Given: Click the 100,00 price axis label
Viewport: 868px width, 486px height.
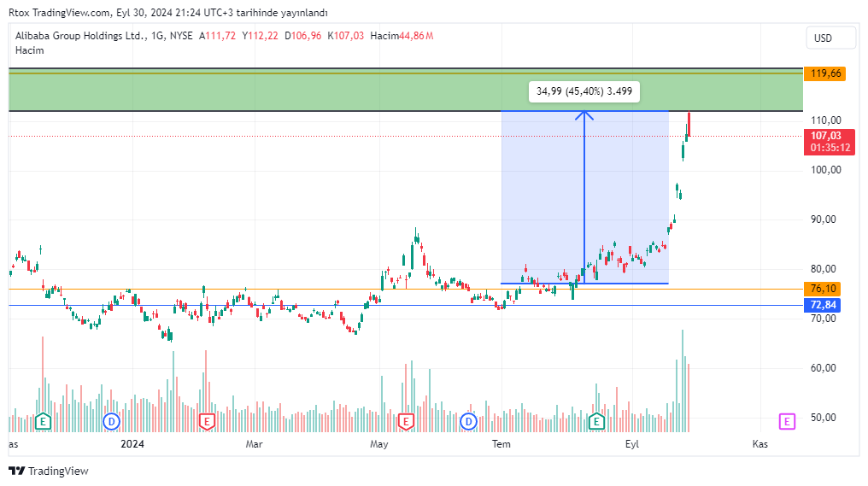Looking at the screenshot, I should tap(825, 170).
